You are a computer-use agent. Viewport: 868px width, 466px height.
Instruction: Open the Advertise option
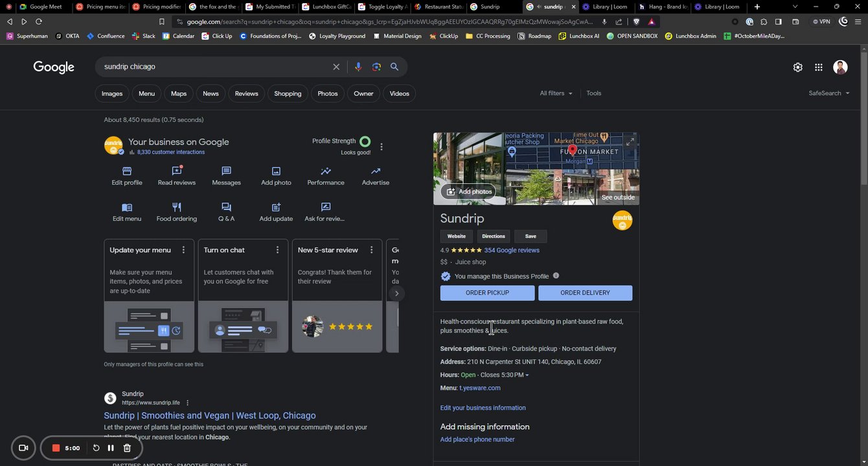[376, 176]
